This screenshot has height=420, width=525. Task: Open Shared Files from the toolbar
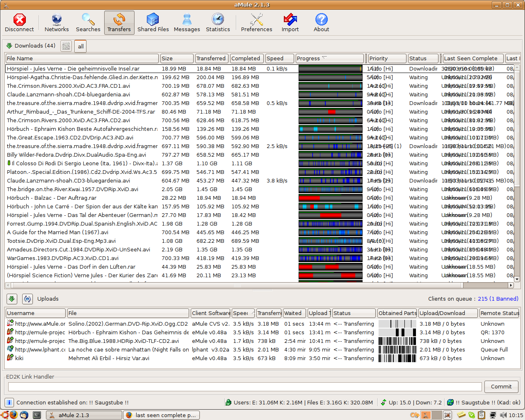(x=153, y=23)
